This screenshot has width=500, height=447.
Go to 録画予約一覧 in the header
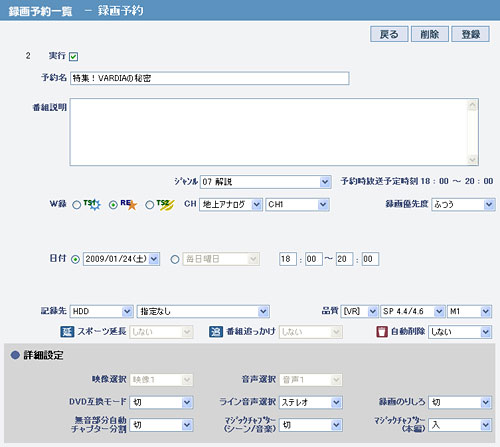(40, 11)
